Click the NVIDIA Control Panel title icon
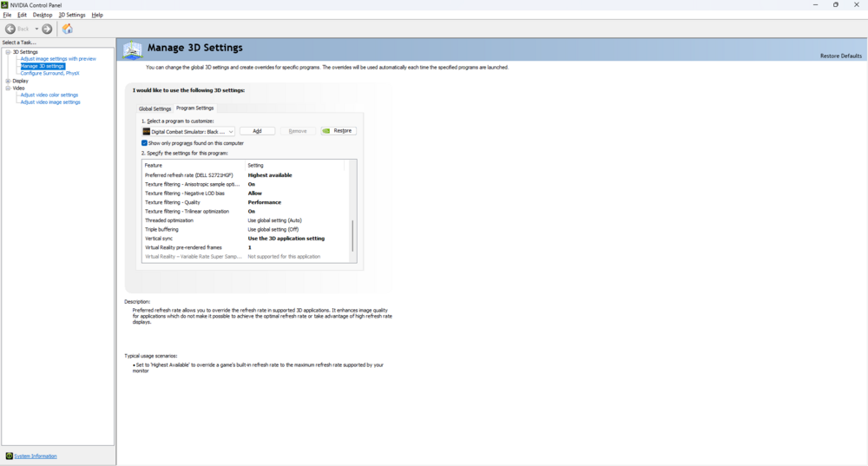Viewport: 868px width, 466px height. pyautogui.click(x=4, y=4)
